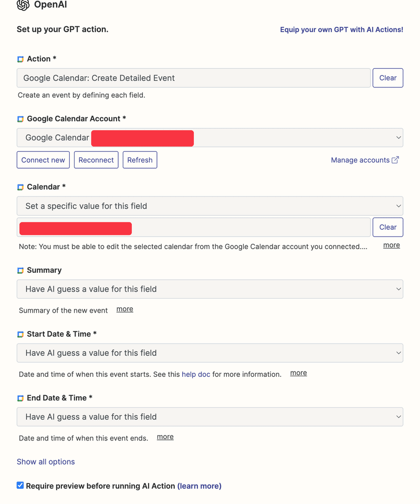Expand the Calendar field mode dropdown

click(210, 206)
